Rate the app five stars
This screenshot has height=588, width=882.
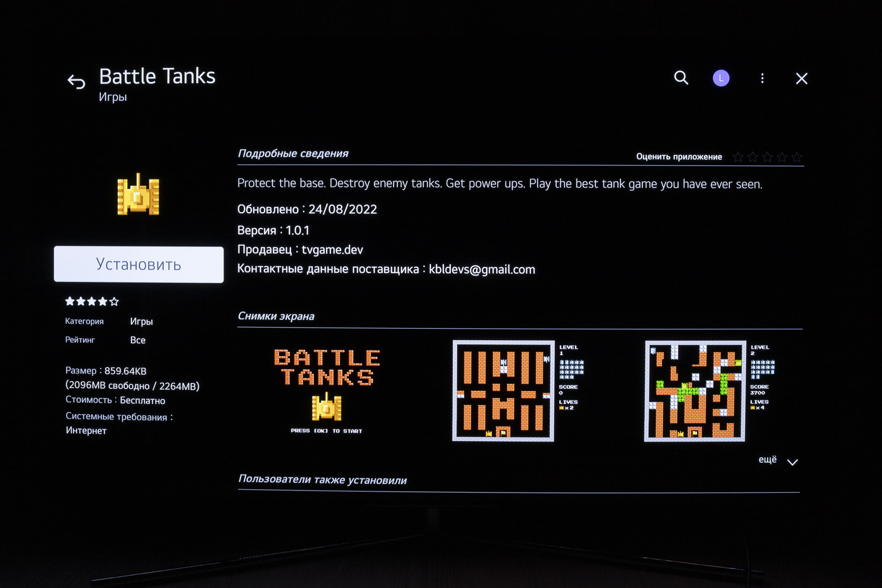point(797,158)
